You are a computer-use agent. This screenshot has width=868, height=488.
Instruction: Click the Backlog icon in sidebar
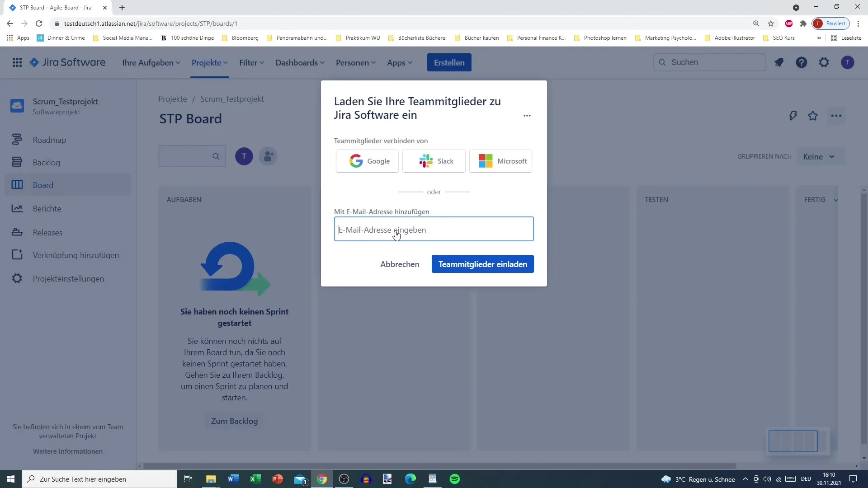point(17,162)
